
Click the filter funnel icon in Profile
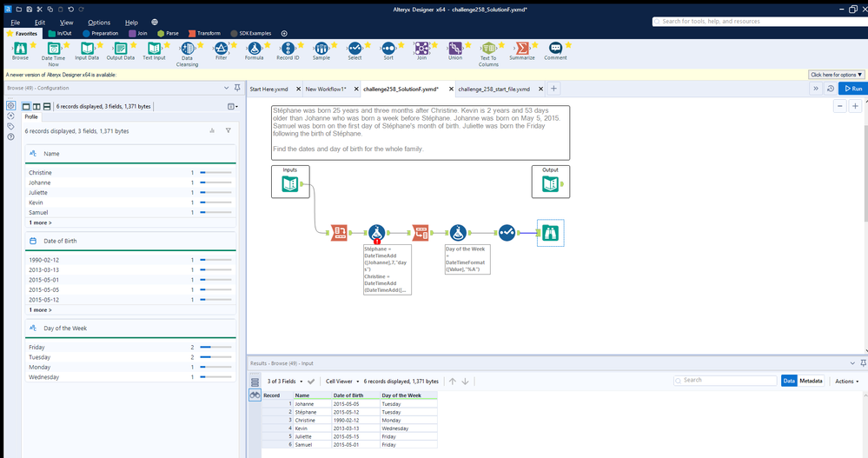coord(228,130)
